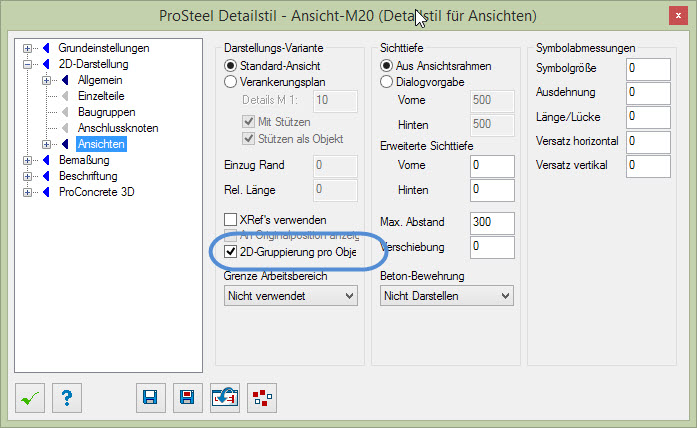
Task: Uncheck 2D-Gruppierung pro Objekt checkbox
Action: click(x=230, y=252)
